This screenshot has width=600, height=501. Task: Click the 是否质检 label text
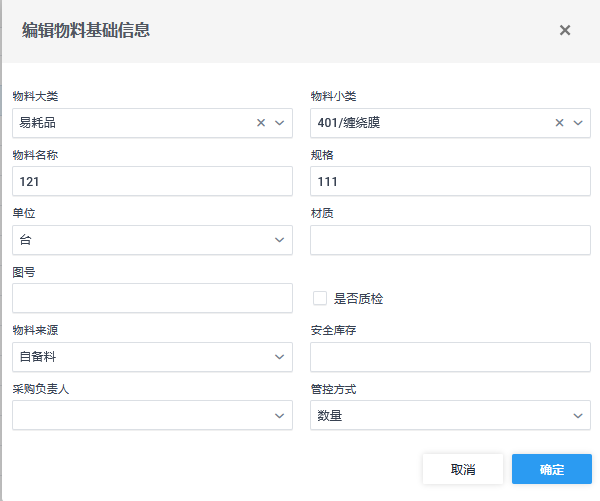pos(358,298)
